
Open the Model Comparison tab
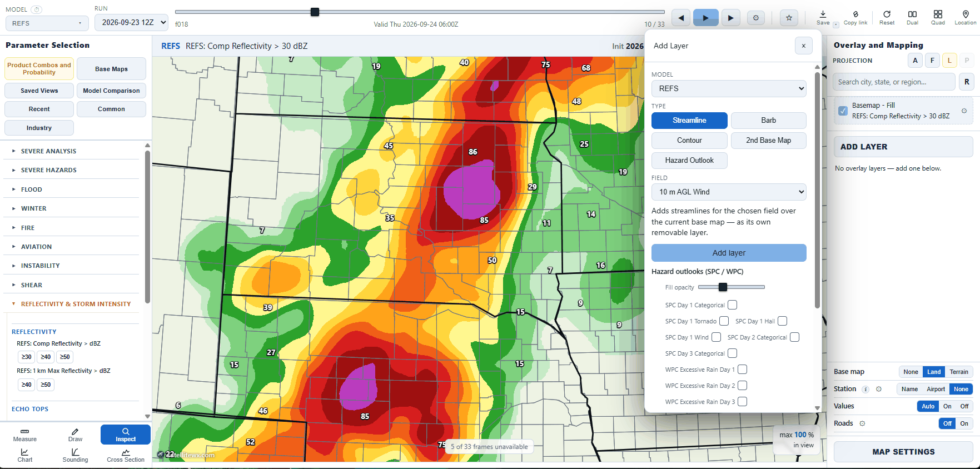coord(111,91)
